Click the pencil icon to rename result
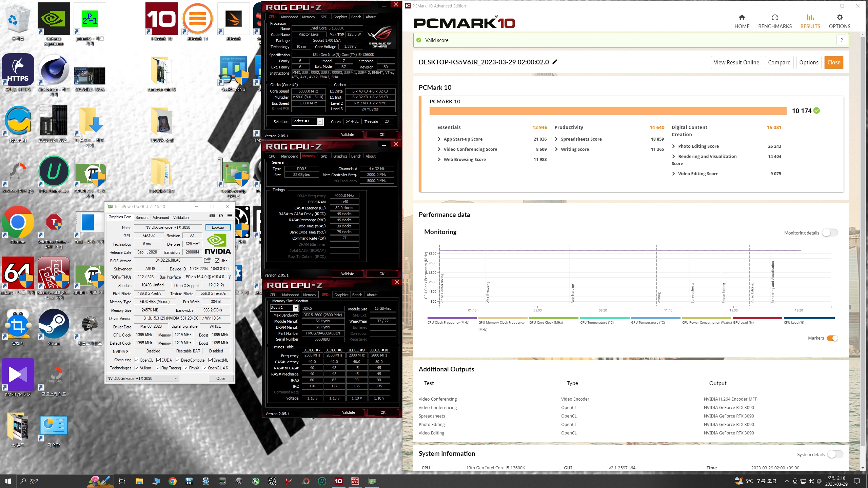Image resolution: width=868 pixels, height=488 pixels. (555, 62)
